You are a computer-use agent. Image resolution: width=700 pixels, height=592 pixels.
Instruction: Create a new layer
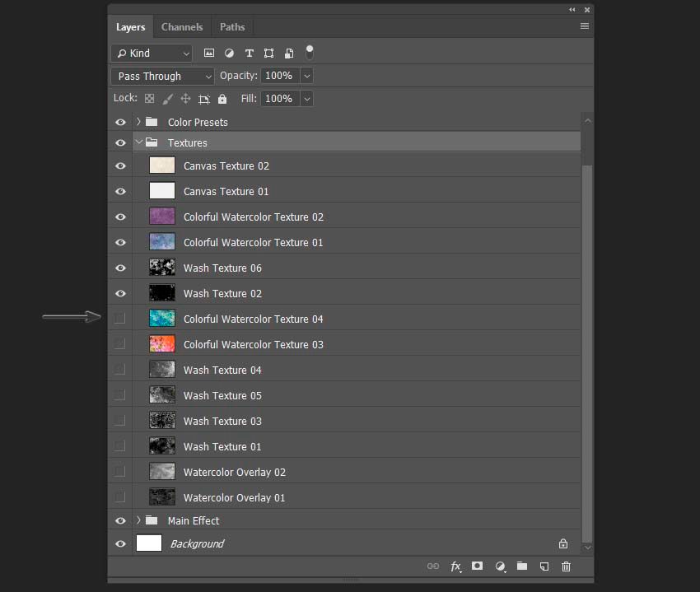click(x=544, y=566)
